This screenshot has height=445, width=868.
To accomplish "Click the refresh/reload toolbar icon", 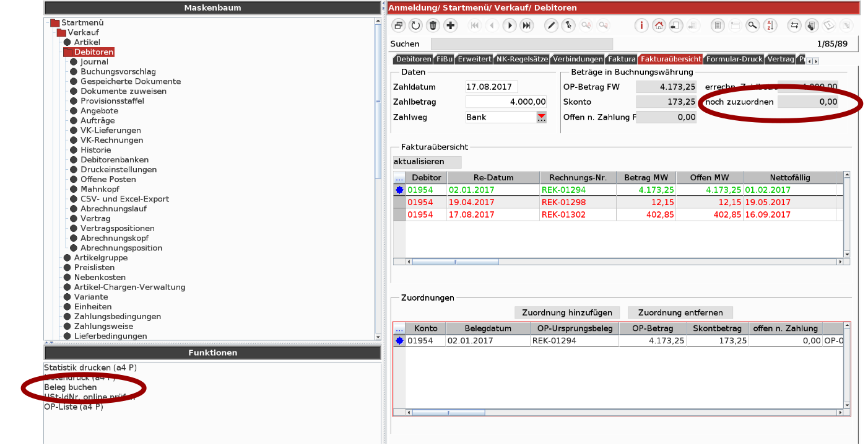I will click(x=415, y=25).
